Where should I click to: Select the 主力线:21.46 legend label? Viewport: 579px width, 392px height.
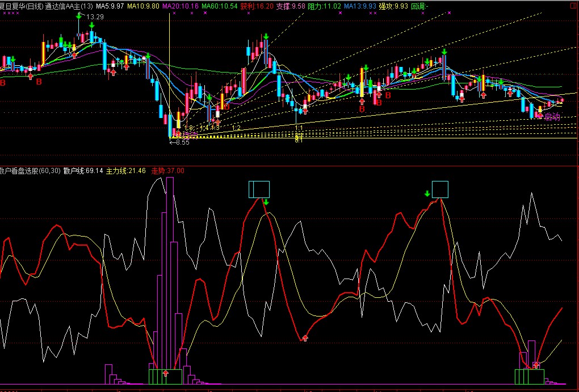coord(126,170)
